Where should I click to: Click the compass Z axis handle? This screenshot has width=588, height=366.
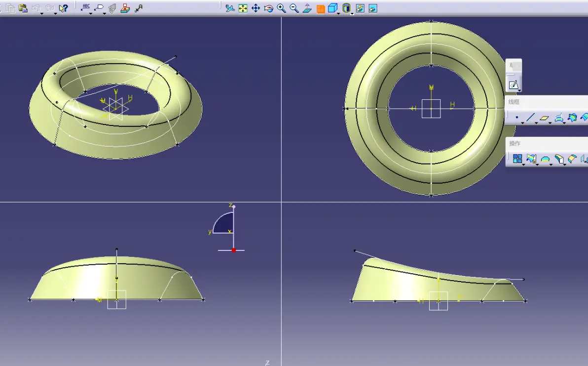coord(234,206)
